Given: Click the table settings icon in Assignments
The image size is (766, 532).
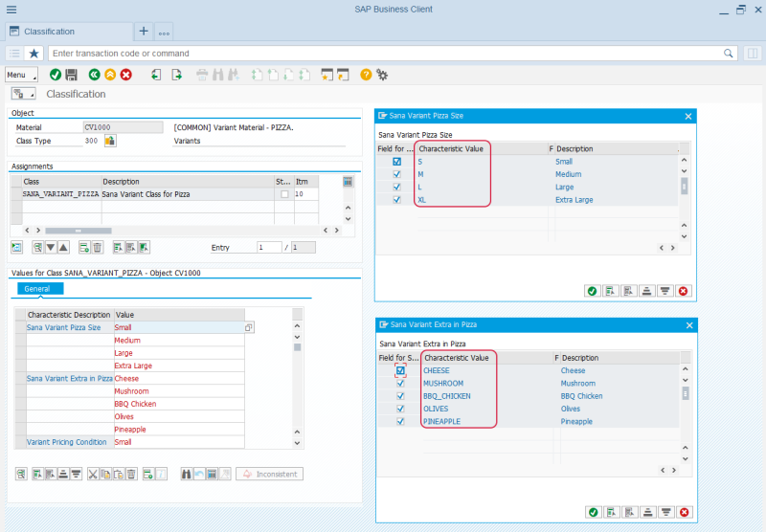Looking at the screenshot, I should click(348, 182).
